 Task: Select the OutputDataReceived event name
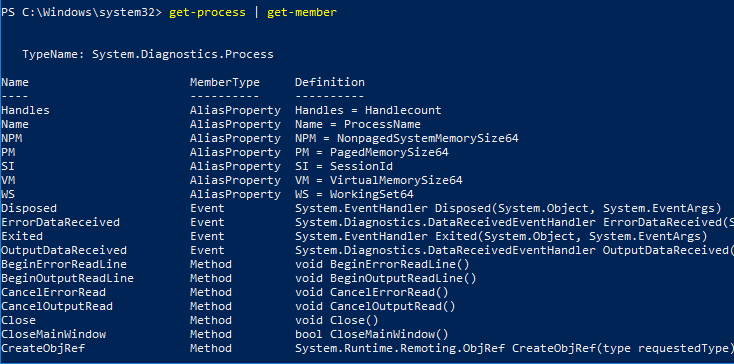[x=64, y=250]
